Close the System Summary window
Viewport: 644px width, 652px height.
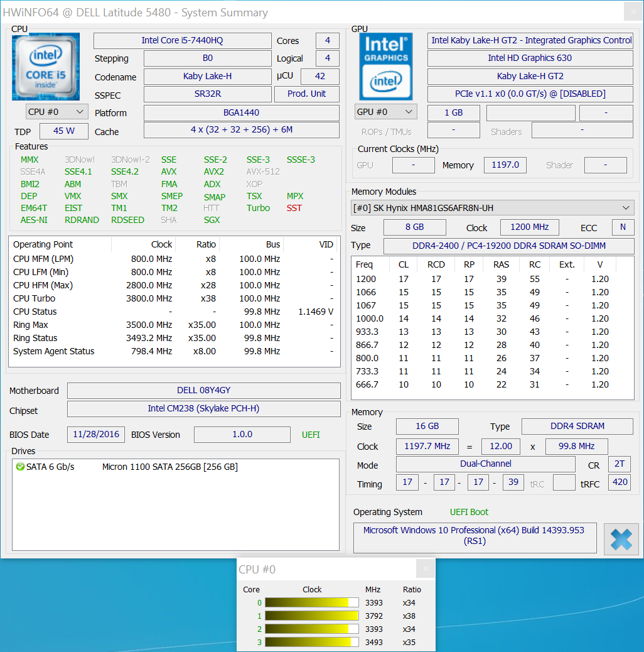(633, 12)
